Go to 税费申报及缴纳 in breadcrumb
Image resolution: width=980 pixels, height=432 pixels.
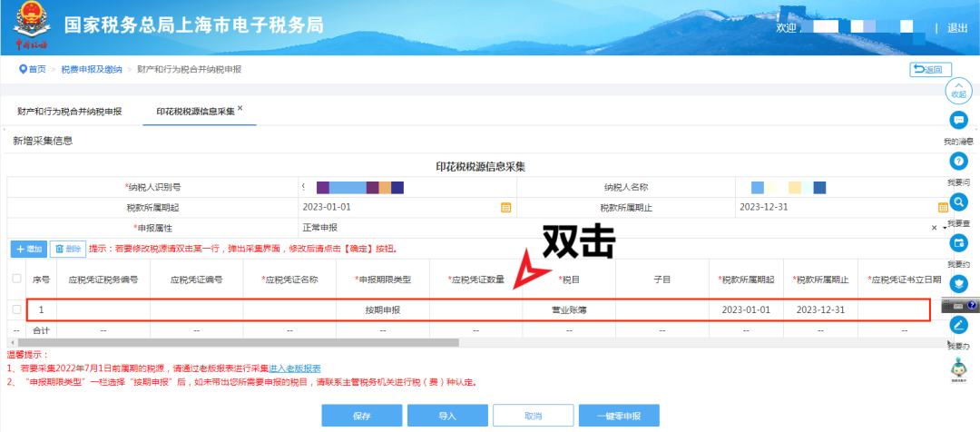[93, 69]
